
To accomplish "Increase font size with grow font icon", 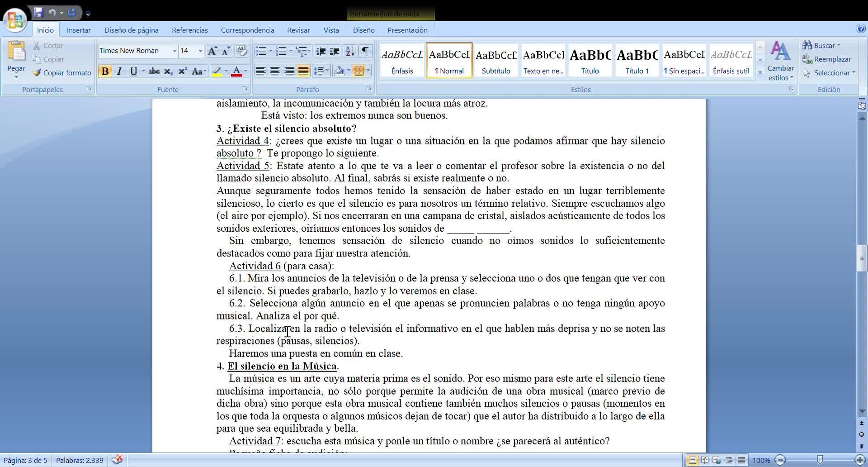I will pos(212,51).
